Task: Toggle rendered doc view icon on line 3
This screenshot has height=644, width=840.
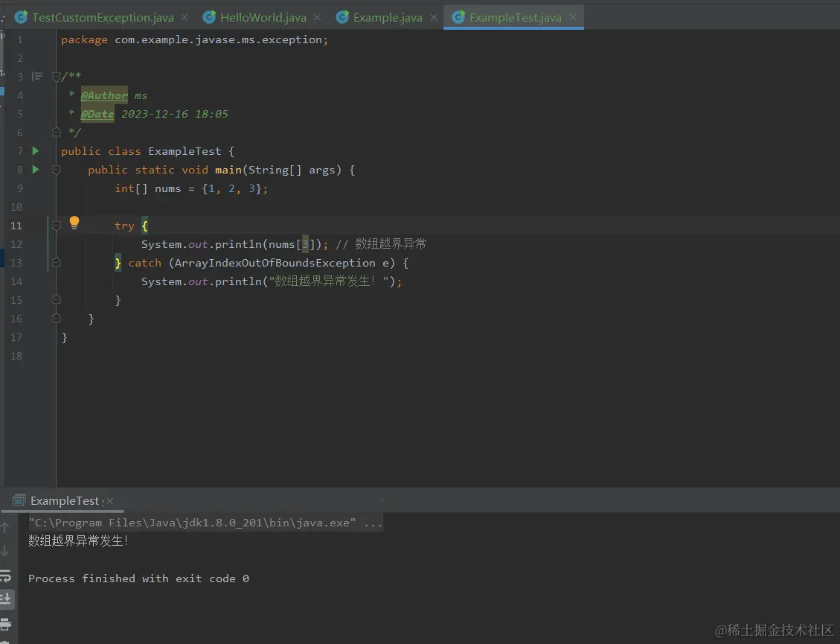Action: [x=37, y=76]
